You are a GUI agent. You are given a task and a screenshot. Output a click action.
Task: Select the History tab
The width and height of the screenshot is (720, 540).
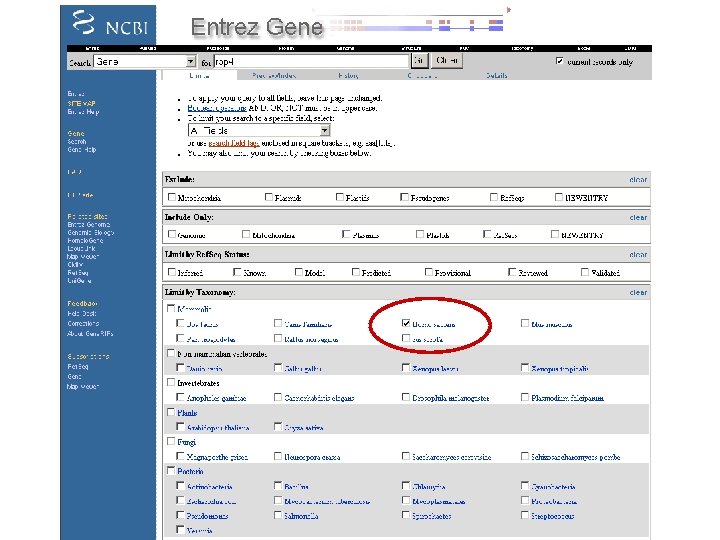point(348,75)
